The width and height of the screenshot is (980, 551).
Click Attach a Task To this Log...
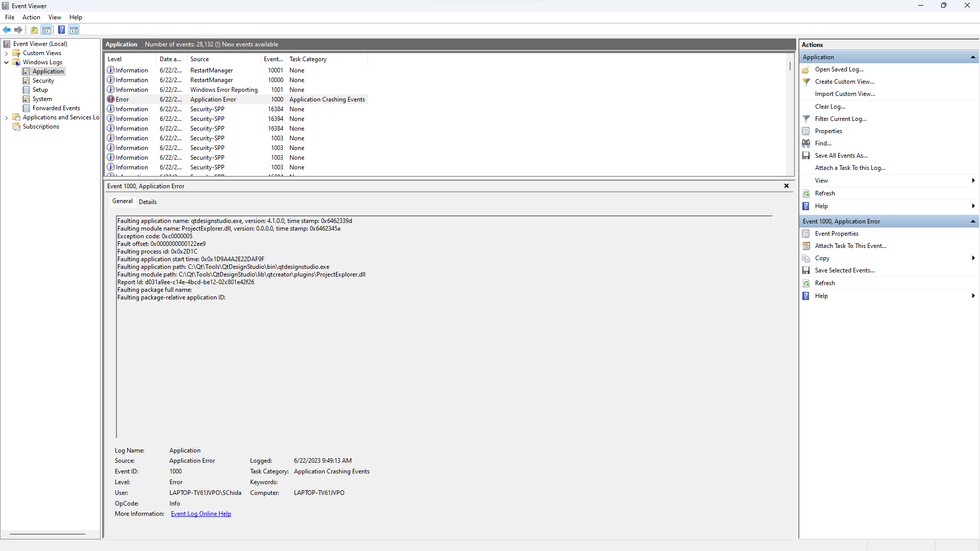click(x=850, y=168)
